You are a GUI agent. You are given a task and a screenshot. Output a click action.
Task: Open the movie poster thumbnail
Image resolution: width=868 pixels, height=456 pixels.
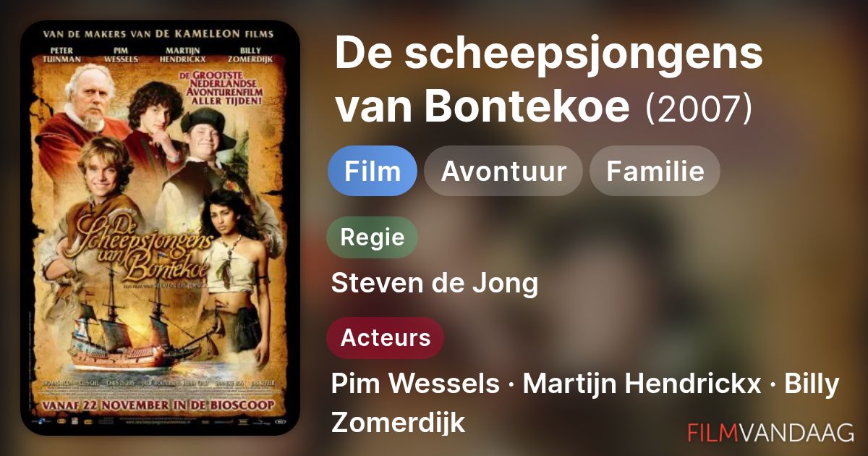coord(160,228)
